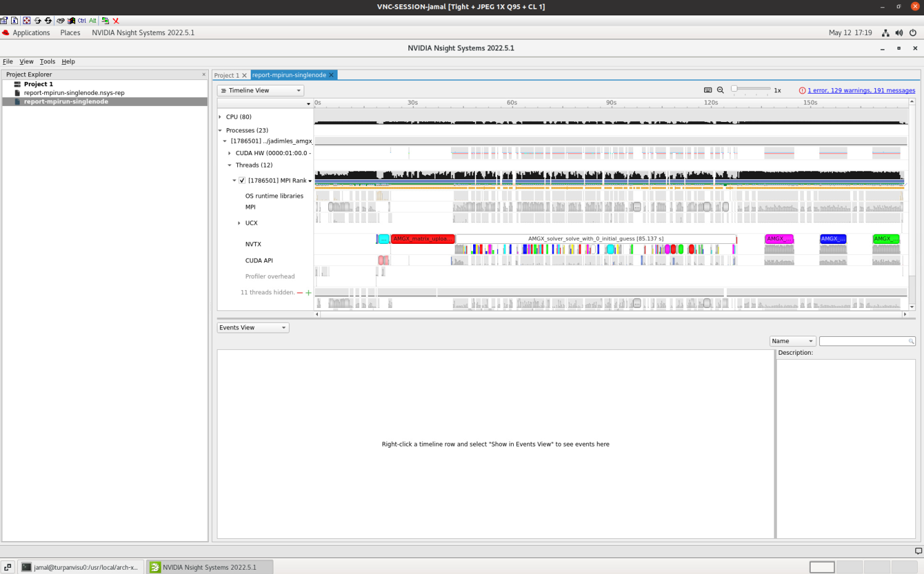Click the AMGX_solver_solve_with_0_initial_guess NVTX range
Screen dimensions: 924x574
click(x=595, y=239)
